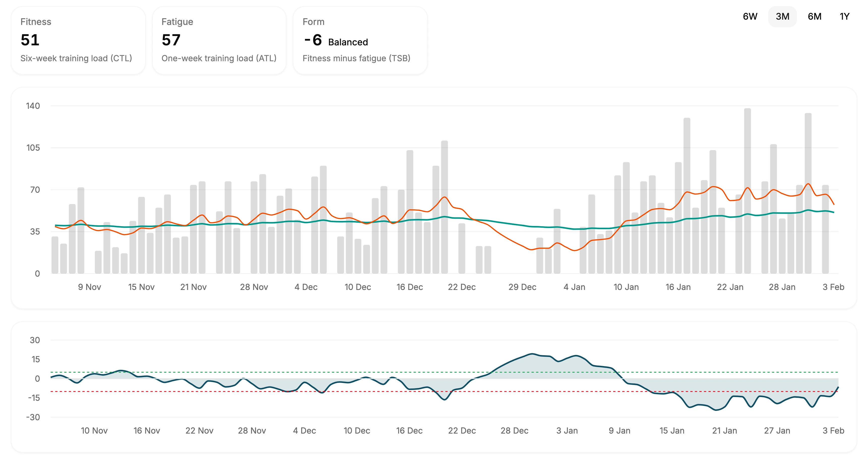Click the 16 Jan x-axis label
868x458 pixels.
[678, 287]
